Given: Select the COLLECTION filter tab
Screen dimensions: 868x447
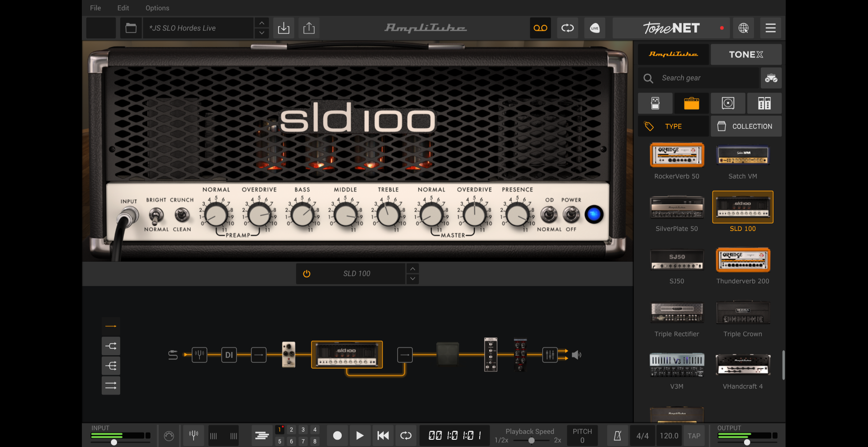Looking at the screenshot, I should point(746,127).
